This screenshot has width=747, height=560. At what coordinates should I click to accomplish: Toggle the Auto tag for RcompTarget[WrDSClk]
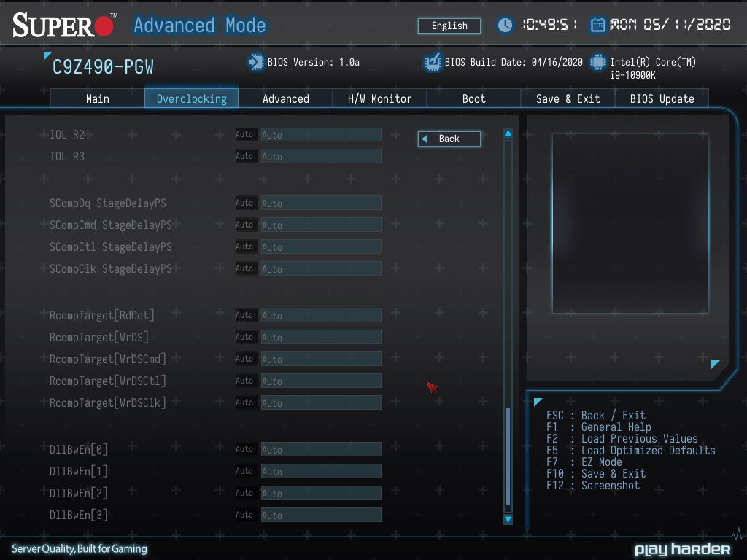[x=244, y=402]
